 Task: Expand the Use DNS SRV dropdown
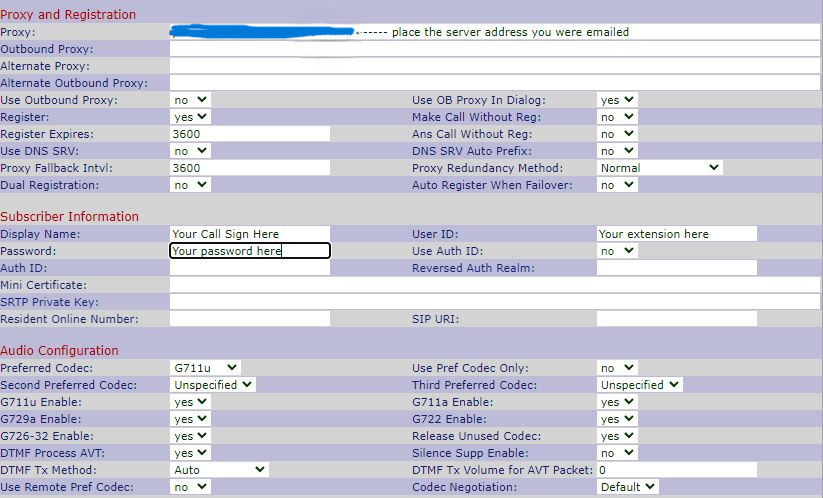(x=190, y=151)
